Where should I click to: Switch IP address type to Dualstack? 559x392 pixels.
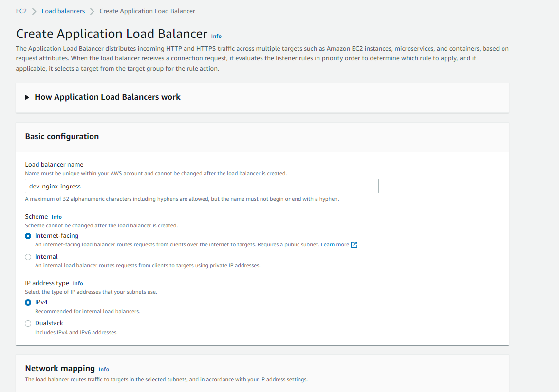(x=28, y=323)
